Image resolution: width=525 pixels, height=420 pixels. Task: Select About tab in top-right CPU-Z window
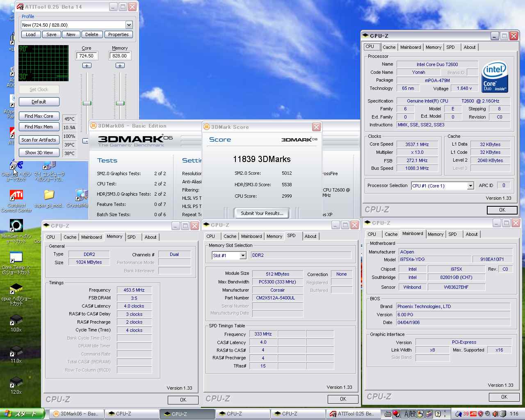click(x=470, y=47)
